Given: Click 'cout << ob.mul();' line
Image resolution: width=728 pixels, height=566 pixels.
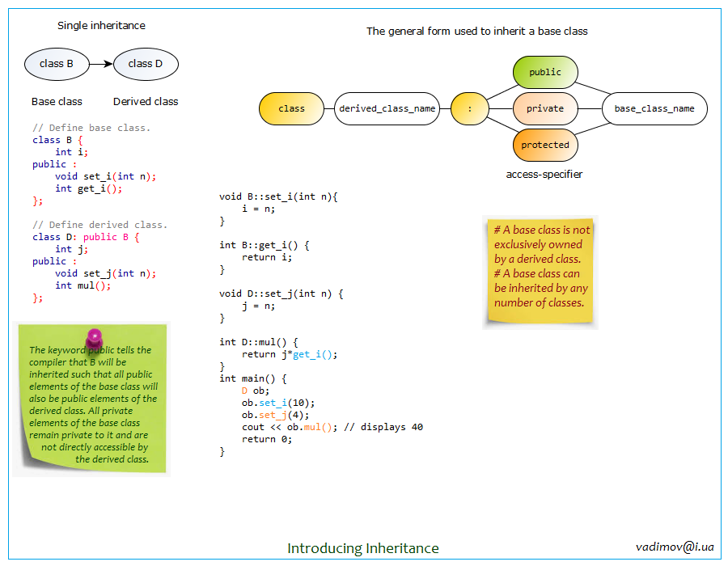Looking at the screenshot, I should tap(290, 427).
